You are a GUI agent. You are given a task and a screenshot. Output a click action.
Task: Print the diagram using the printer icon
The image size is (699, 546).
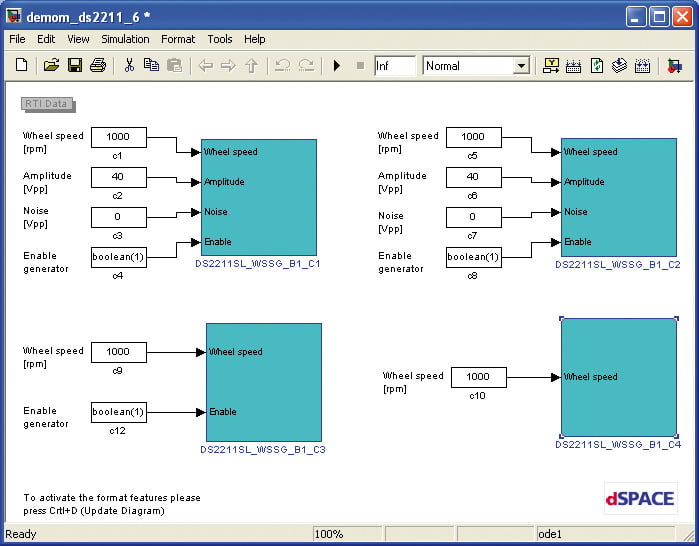(98, 66)
